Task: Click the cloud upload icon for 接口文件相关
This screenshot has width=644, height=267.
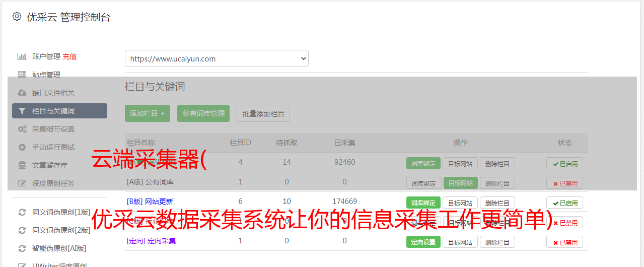Action: click(22, 93)
